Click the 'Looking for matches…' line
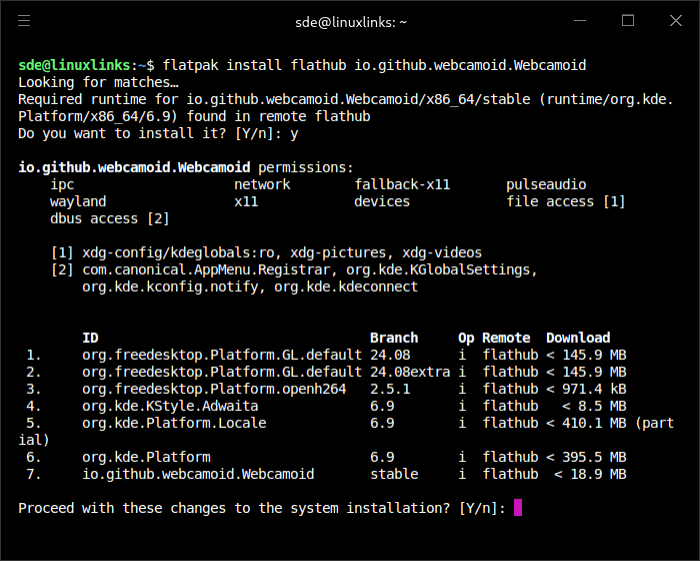Screen dimensions: 700x561 click(98, 83)
